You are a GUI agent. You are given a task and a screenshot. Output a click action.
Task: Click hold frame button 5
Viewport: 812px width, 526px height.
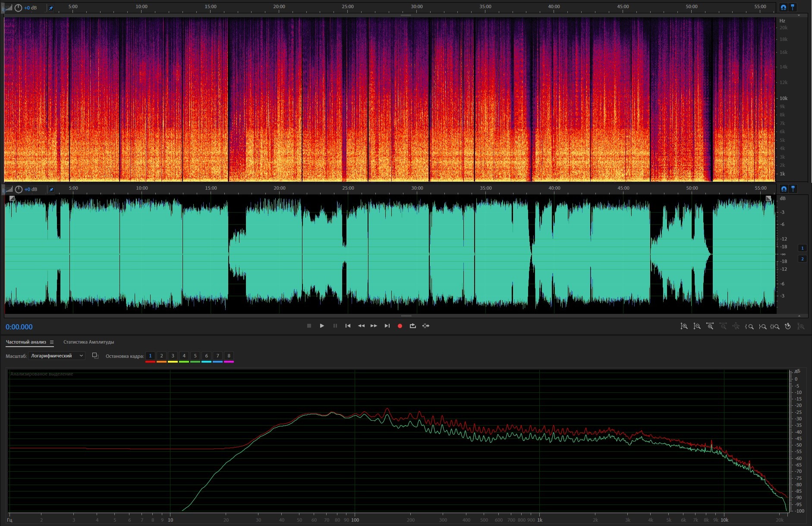coord(195,356)
